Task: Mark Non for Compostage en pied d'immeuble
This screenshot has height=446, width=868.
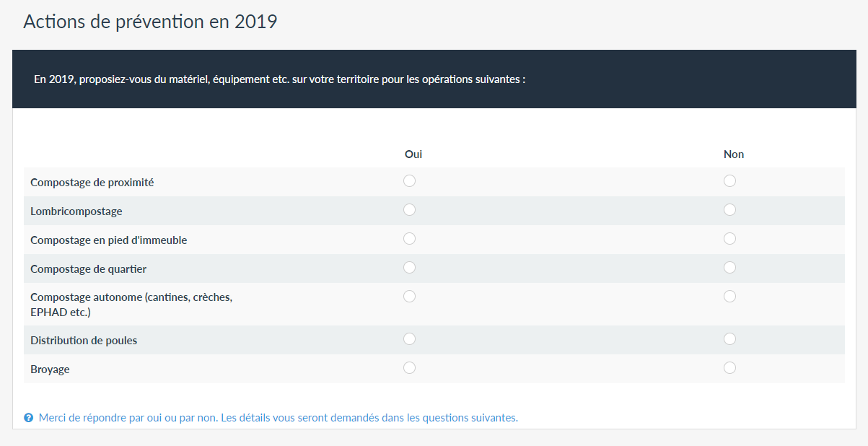Action: pyautogui.click(x=729, y=238)
